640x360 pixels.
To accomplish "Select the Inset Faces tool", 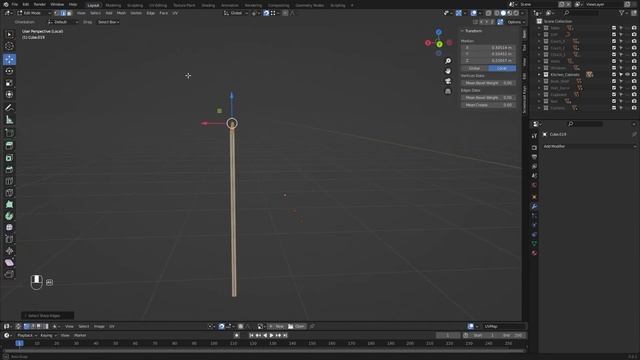I will point(9,158).
